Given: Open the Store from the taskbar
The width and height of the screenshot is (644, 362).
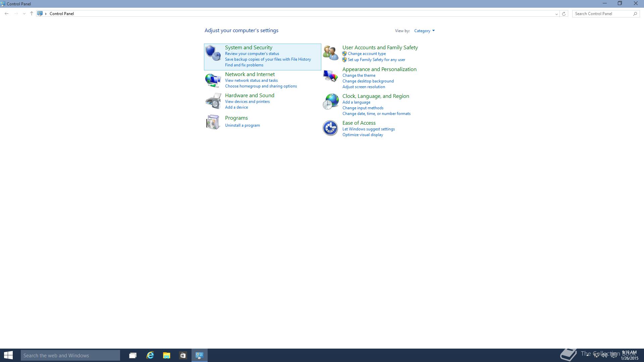Looking at the screenshot, I should tap(183, 355).
